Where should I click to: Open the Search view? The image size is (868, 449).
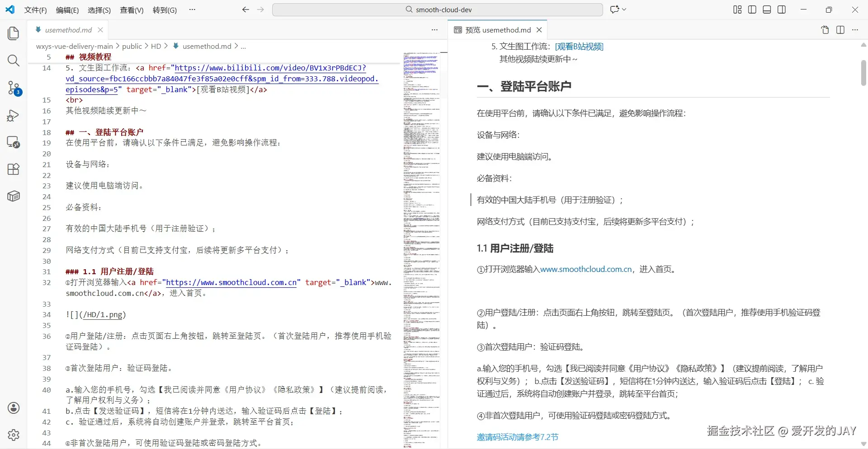click(13, 61)
